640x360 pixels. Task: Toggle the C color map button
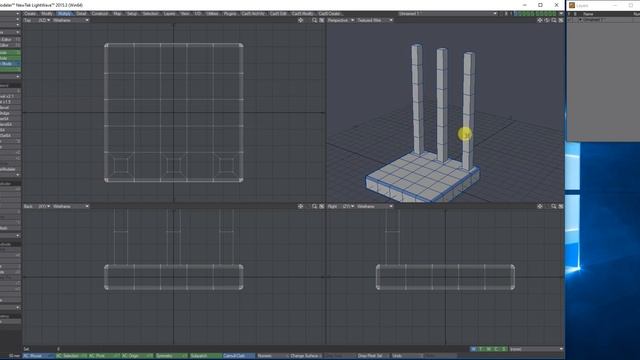click(x=496, y=349)
